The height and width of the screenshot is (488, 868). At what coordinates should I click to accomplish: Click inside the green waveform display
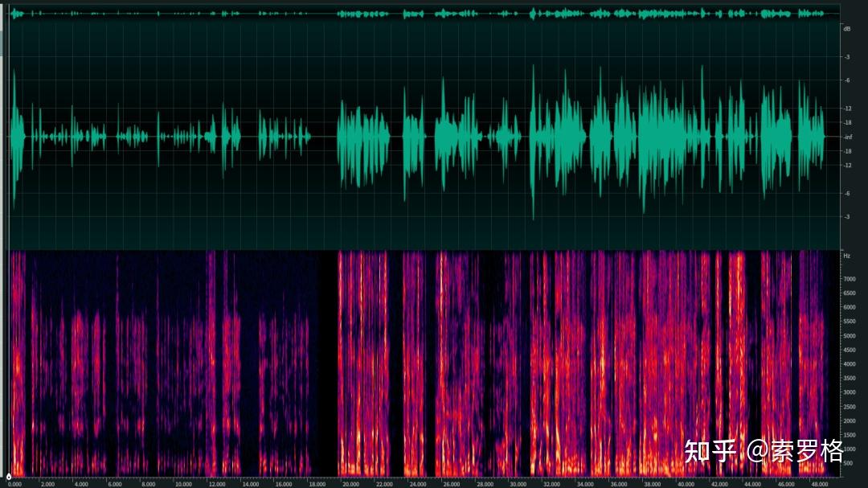[424, 136]
